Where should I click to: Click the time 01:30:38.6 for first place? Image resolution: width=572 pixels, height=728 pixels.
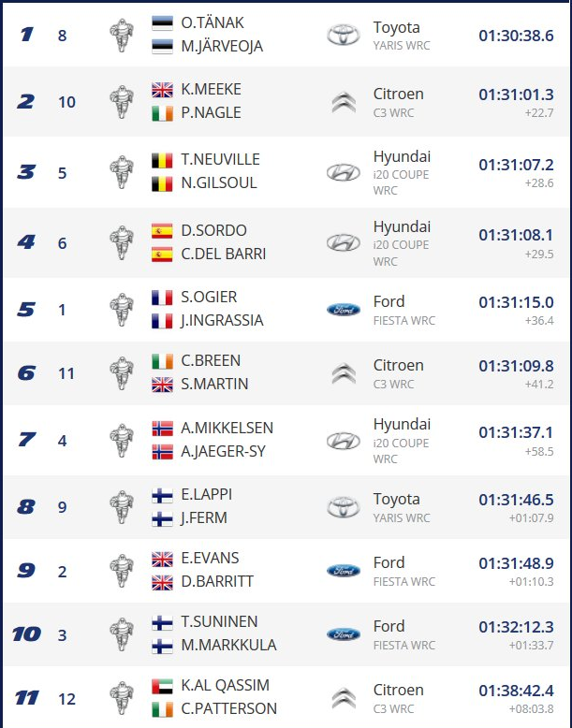pos(516,36)
